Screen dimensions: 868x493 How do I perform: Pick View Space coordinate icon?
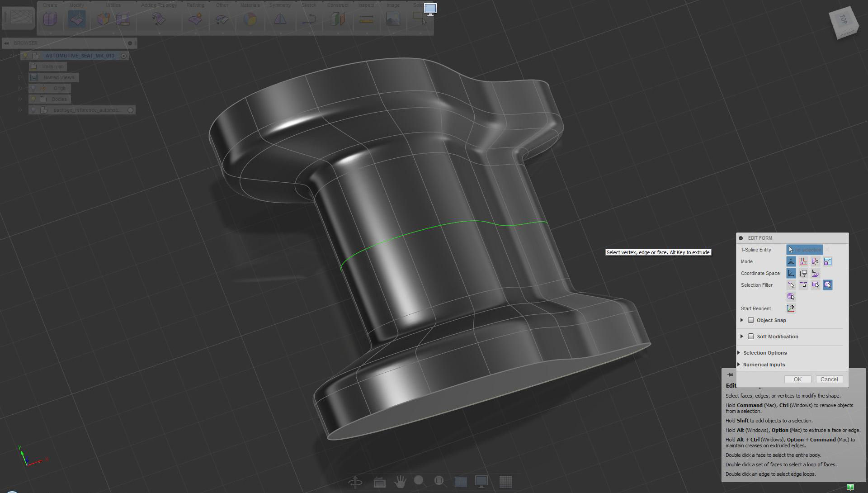[803, 273]
